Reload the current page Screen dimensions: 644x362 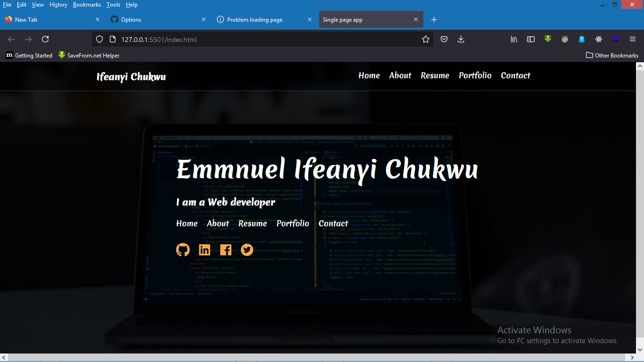point(45,39)
